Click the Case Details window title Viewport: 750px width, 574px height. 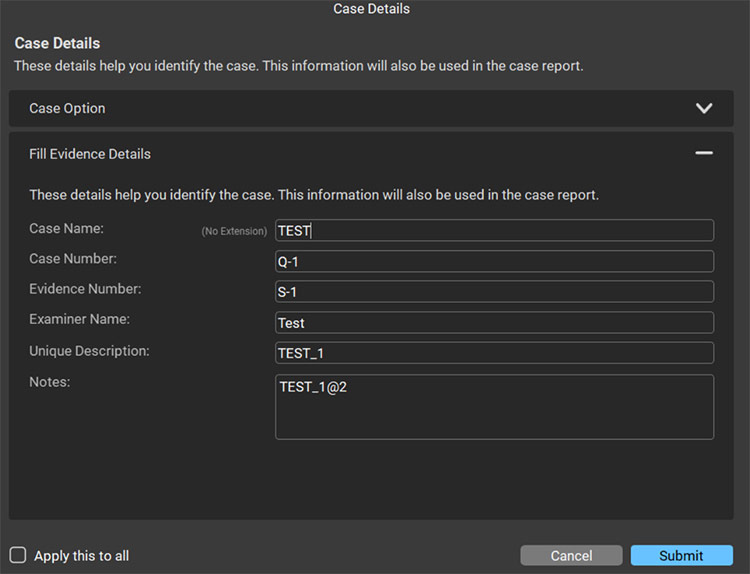(x=372, y=9)
